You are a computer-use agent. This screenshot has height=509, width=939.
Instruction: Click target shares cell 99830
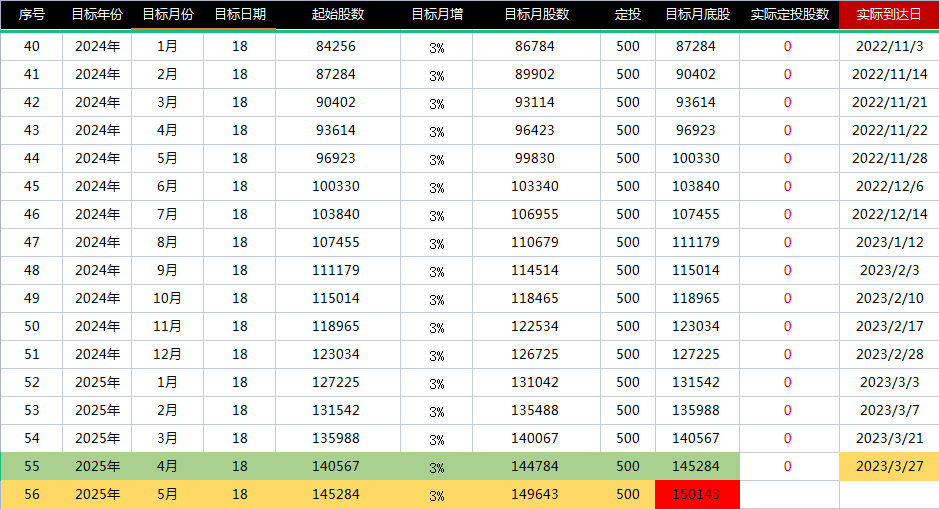pyautogui.click(x=536, y=158)
